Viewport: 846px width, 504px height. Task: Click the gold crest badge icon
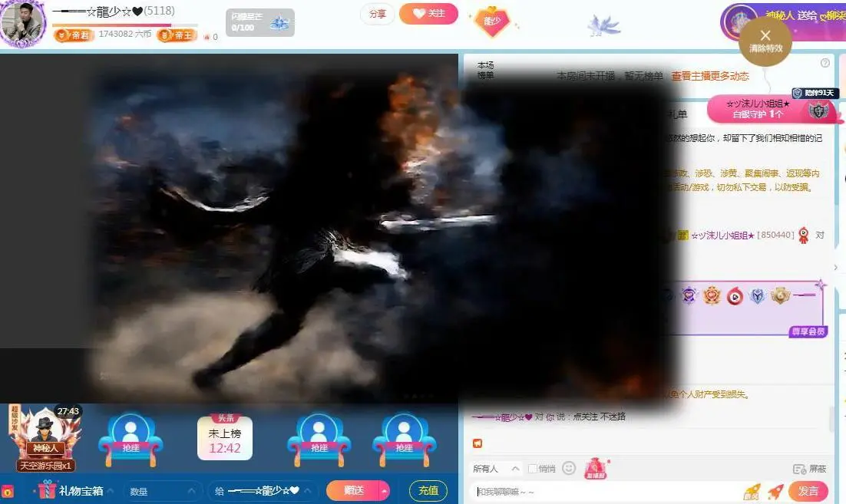780,295
